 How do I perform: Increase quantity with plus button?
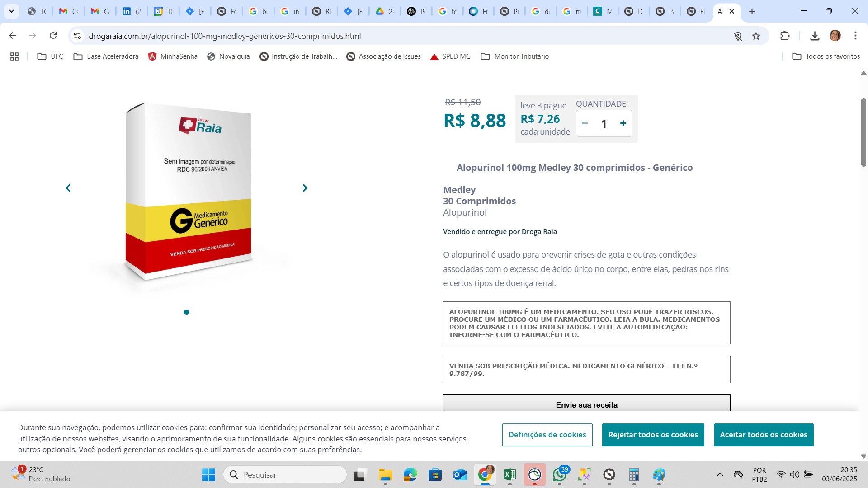pos(623,123)
